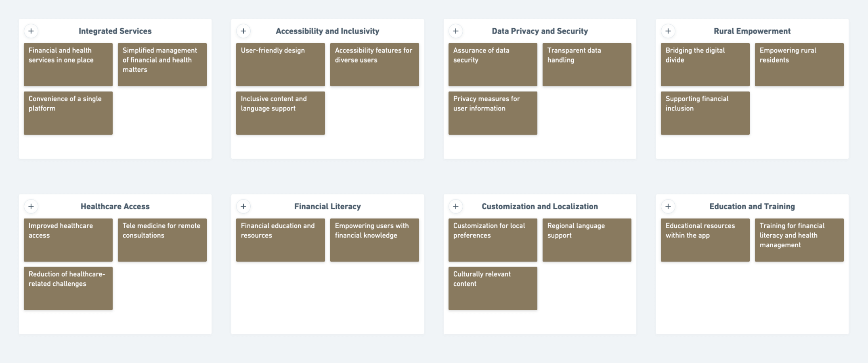Click the plus icon in Healthcare Access
The image size is (868, 363).
click(x=31, y=207)
